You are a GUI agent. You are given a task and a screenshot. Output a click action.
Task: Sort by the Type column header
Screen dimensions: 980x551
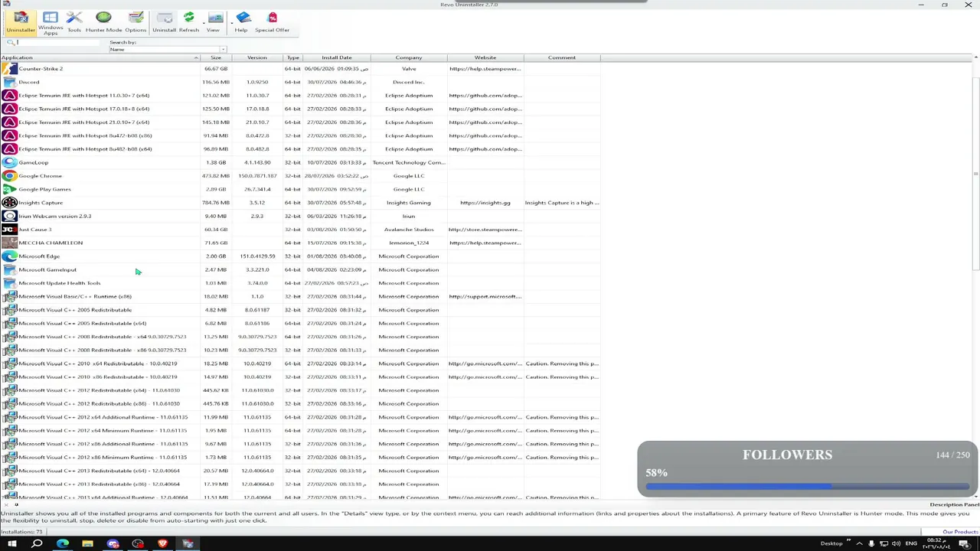(x=293, y=57)
